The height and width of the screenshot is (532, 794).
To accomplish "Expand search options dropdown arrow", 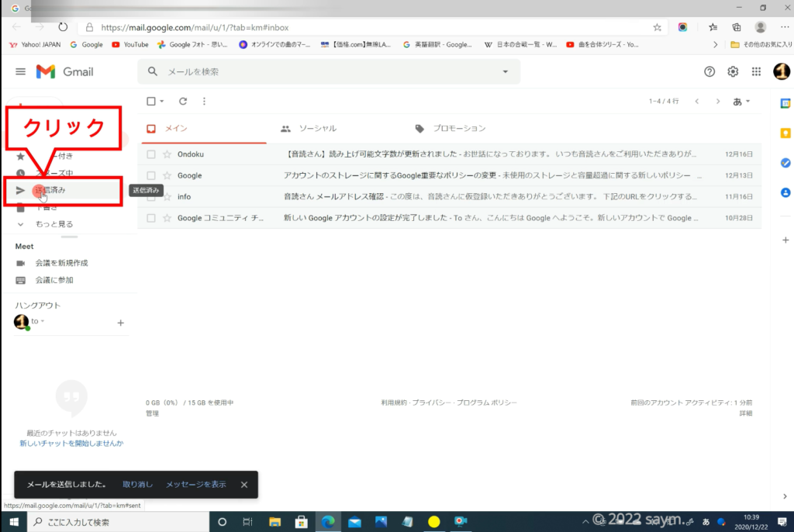I will tap(506, 72).
